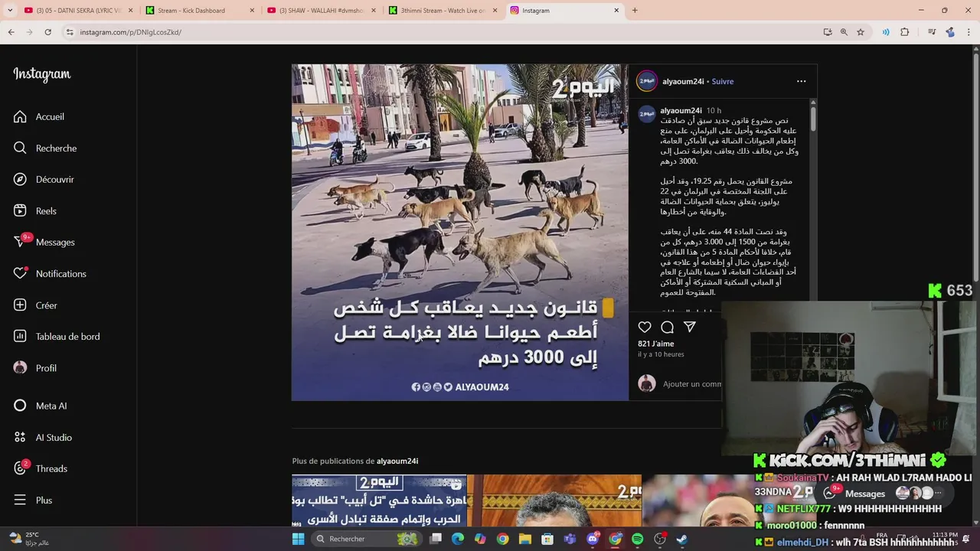View site information icon in address bar
Image resolution: width=980 pixels, height=551 pixels.
[x=69, y=32]
